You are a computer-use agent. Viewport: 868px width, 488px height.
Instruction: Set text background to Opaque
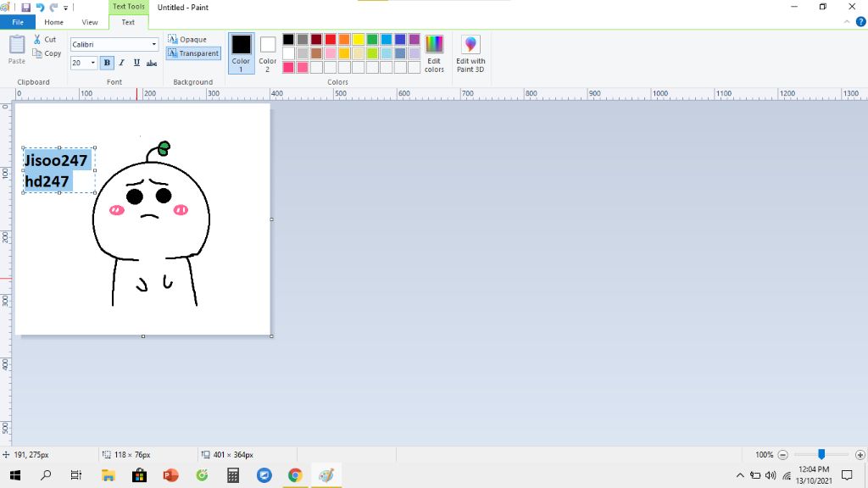187,39
